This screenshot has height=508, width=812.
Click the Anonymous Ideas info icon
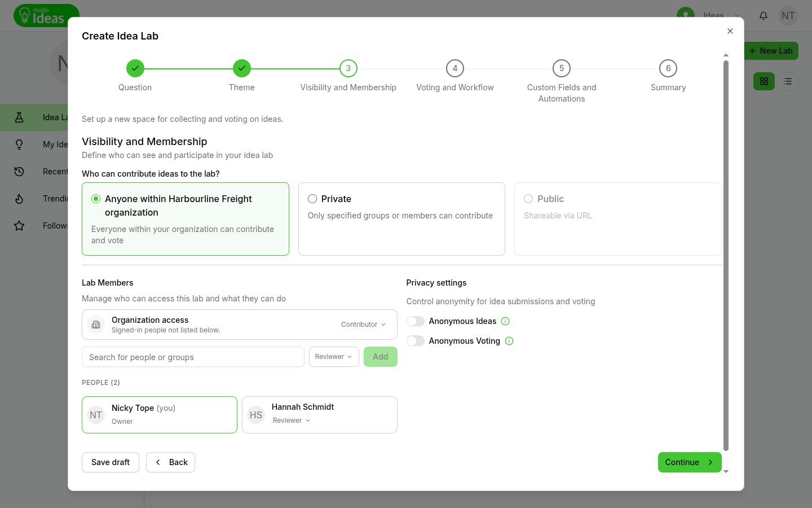pyautogui.click(x=505, y=321)
